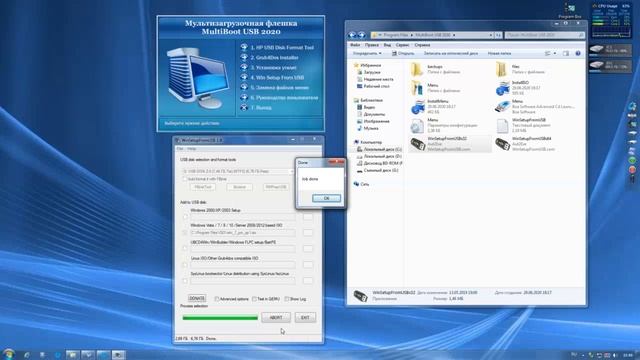Click arrow icon beside Win Setup From USB
This screenshot has width=640, height=360.
click(244, 78)
